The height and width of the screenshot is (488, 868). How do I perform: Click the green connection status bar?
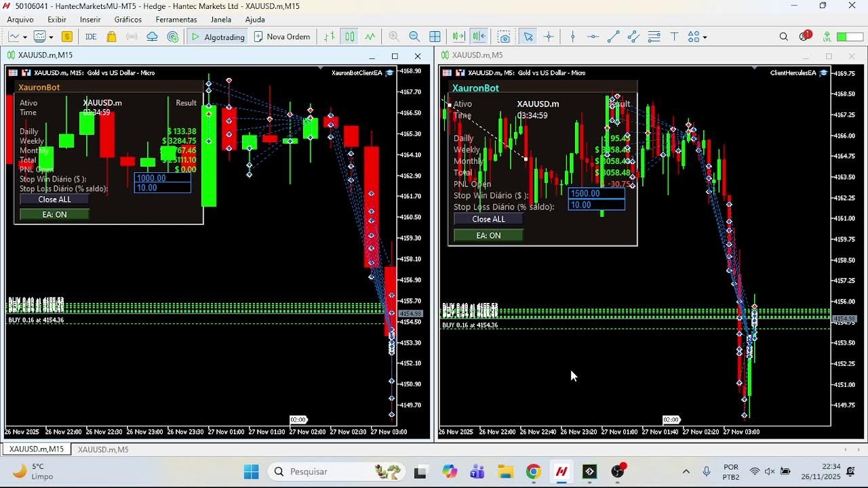coord(850,37)
